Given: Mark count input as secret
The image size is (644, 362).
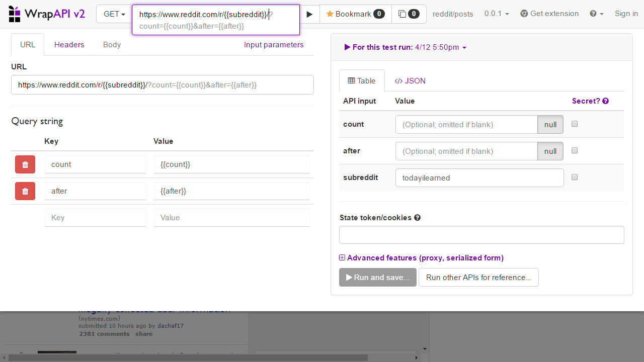Looking at the screenshot, I should pos(575,124).
